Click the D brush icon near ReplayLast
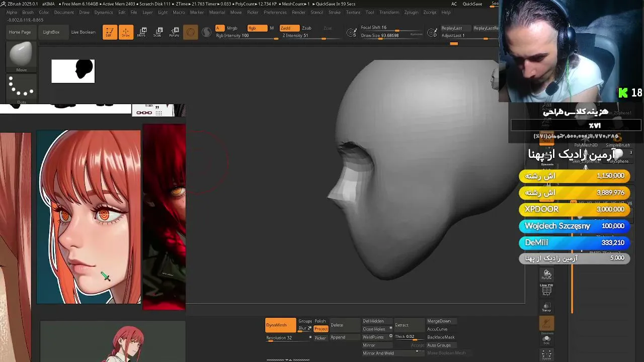Viewport: 644px width, 362px height. point(433,33)
